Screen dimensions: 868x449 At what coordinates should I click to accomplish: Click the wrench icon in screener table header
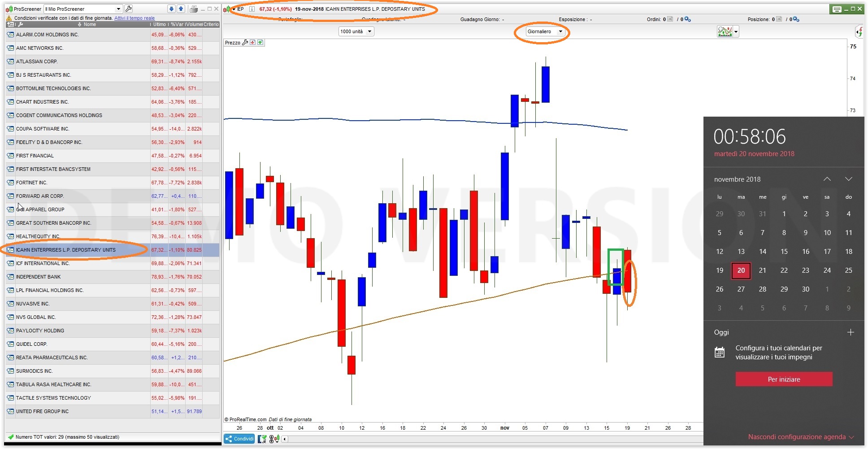click(x=20, y=24)
